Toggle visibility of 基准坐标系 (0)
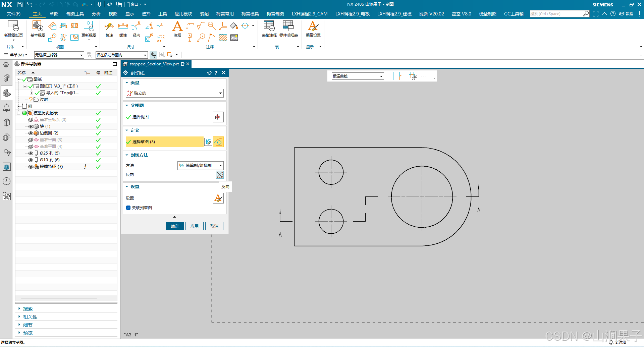644x347 pixels. click(31, 120)
